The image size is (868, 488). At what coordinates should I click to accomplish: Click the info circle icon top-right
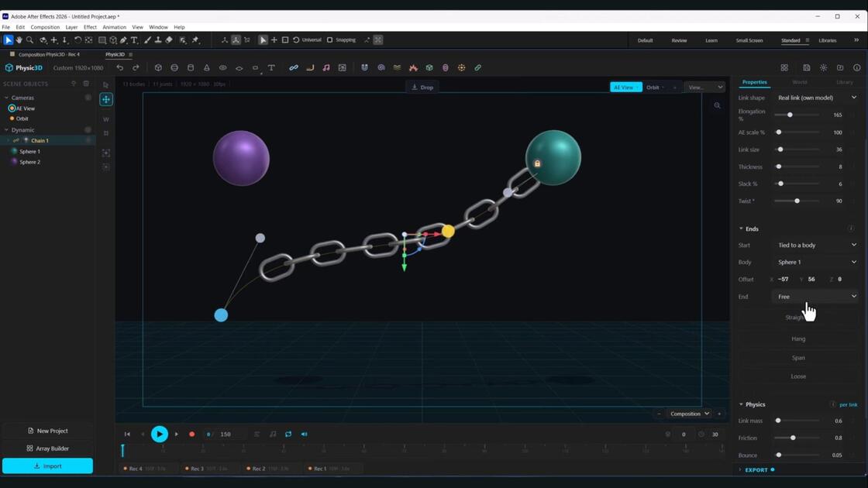[857, 67]
